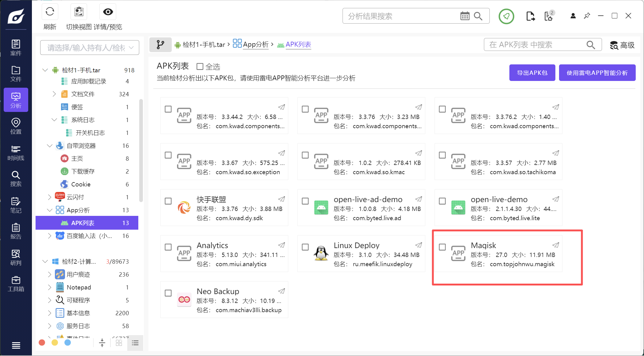Image resolution: width=644 pixels, height=356 pixels.
Task: Click the magnifier in analysis results search
Action: coord(478,16)
